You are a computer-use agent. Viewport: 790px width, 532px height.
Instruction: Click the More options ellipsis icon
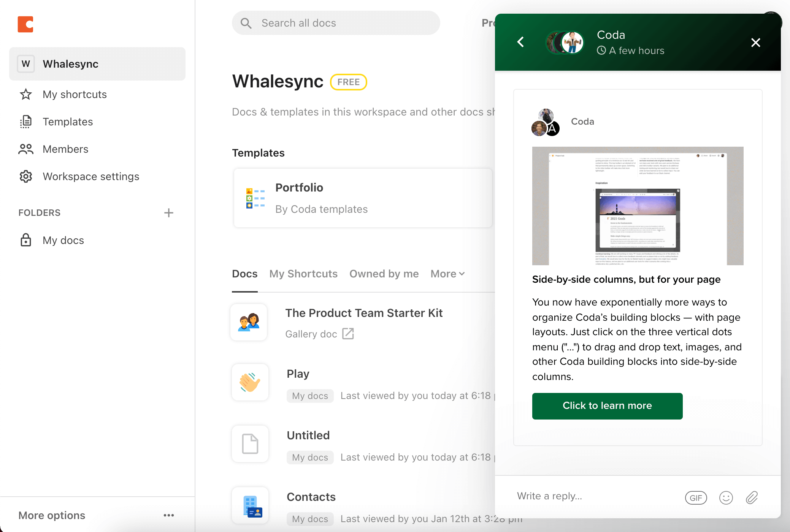coord(168,515)
